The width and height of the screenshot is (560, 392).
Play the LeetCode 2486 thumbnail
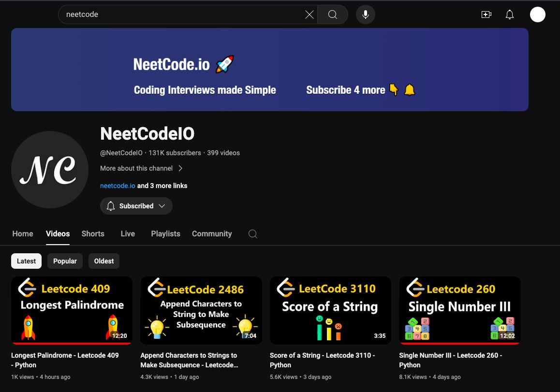click(201, 310)
